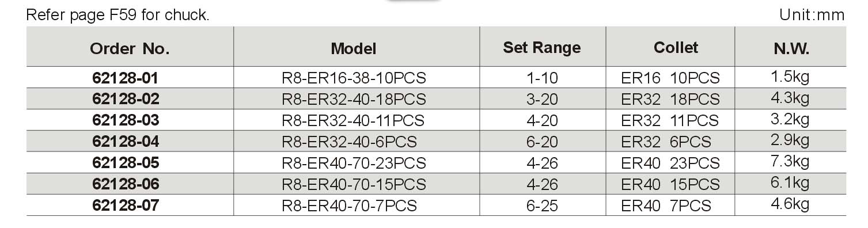This screenshot has width=868, height=228.
Task: Click the N.W. column header
Action: pyautogui.click(x=791, y=49)
